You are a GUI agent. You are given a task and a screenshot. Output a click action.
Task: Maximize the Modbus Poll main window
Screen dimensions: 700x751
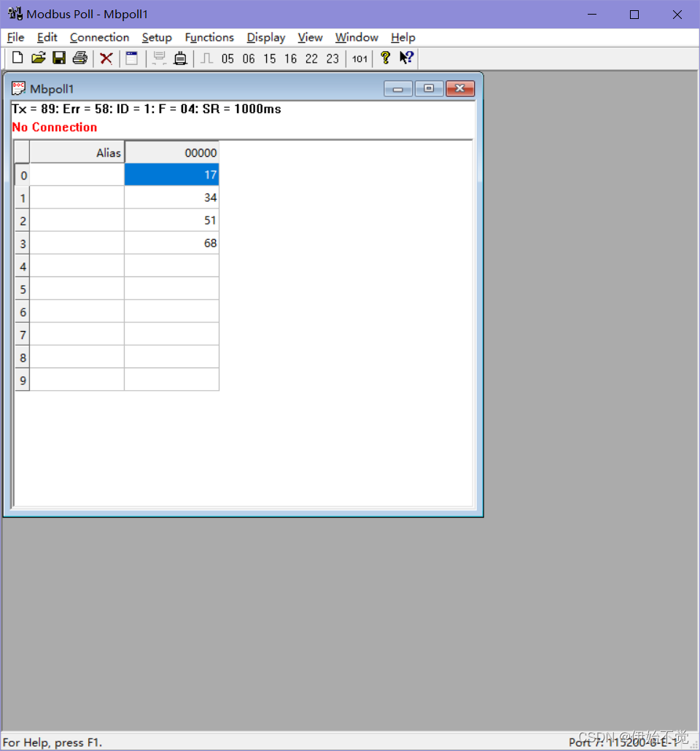pyautogui.click(x=634, y=15)
